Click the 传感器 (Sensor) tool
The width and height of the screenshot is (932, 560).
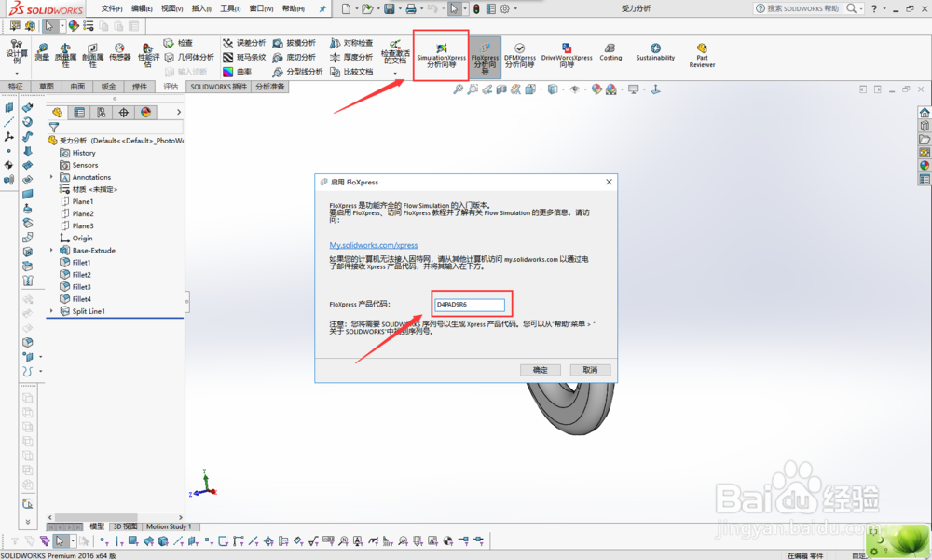pyautogui.click(x=119, y=52)
